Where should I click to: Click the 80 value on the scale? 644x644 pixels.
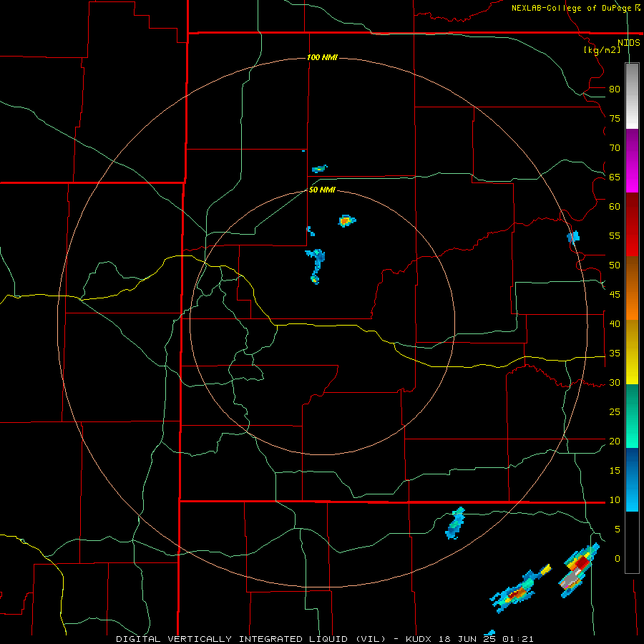(x=615, y=89)
